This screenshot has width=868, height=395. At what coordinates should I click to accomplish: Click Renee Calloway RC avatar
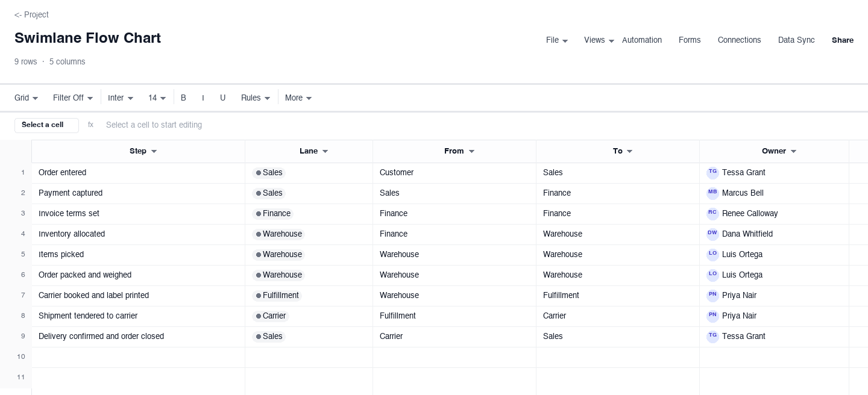click(x=712, y=214)
